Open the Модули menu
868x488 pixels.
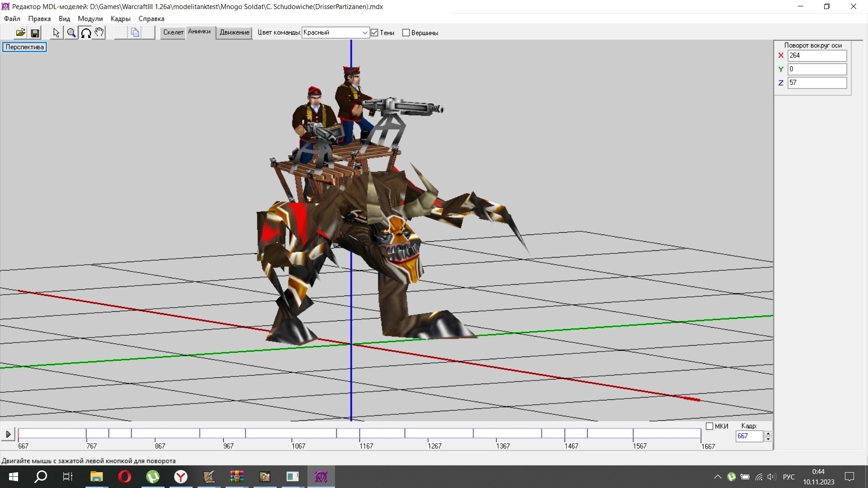(x=90, y=19)
